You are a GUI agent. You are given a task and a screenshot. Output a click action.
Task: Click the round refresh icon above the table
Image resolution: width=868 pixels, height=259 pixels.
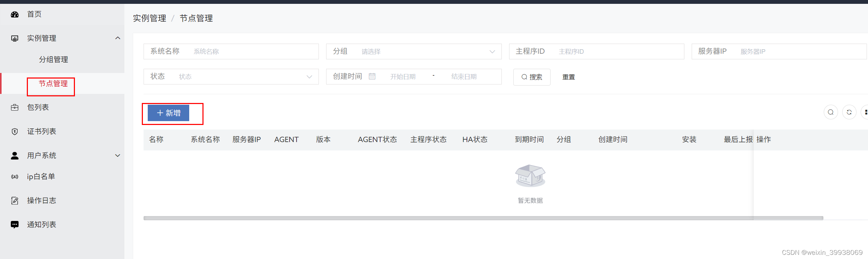coord(849,112)
